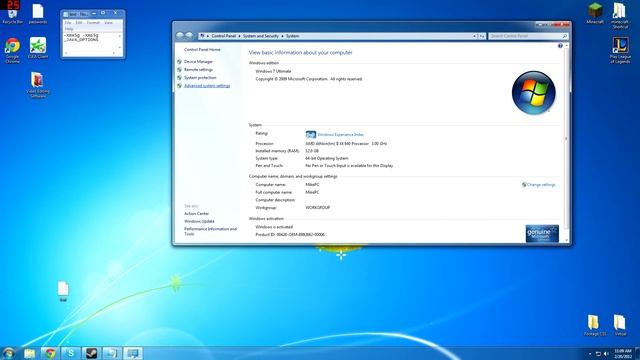Open the Windows Experience Index link
Image resolution: width=640 pixels, height=360 pixels.
point(340,134)
